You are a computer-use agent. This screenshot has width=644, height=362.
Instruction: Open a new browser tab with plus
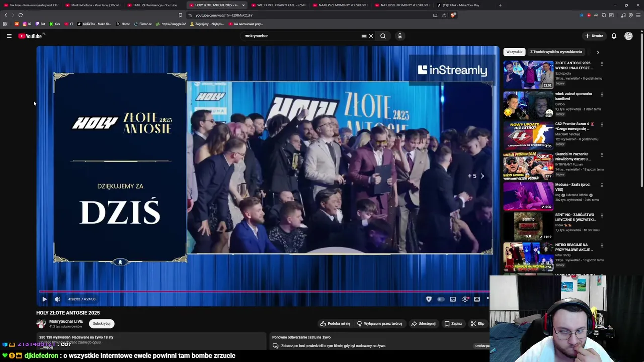(500, 5)
